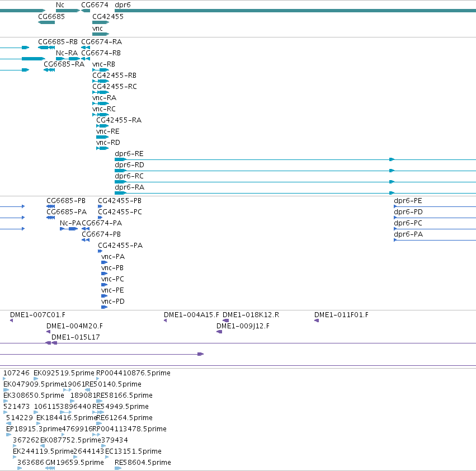
Task: Select transcript CG6674-RA
Action: click(x=101, y=41)
